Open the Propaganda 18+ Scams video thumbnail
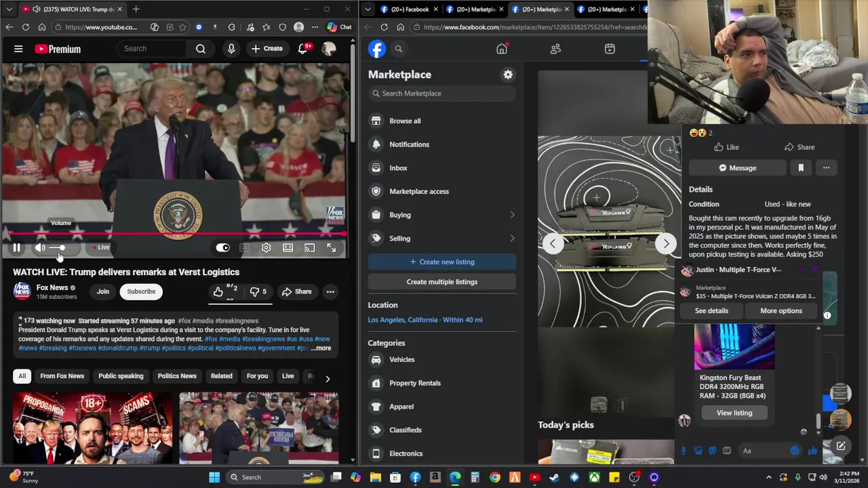The height and width of the screenshot is (488, 868). [92, 428]
